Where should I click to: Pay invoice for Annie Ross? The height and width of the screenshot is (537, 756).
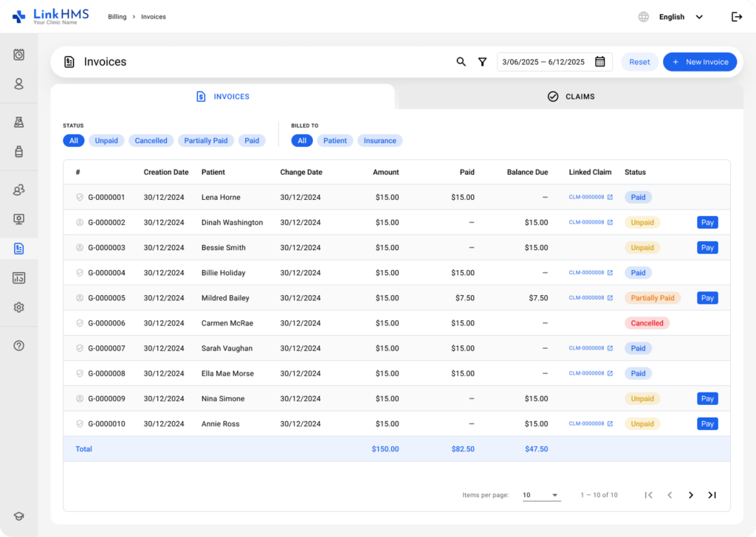pos(707,424)
